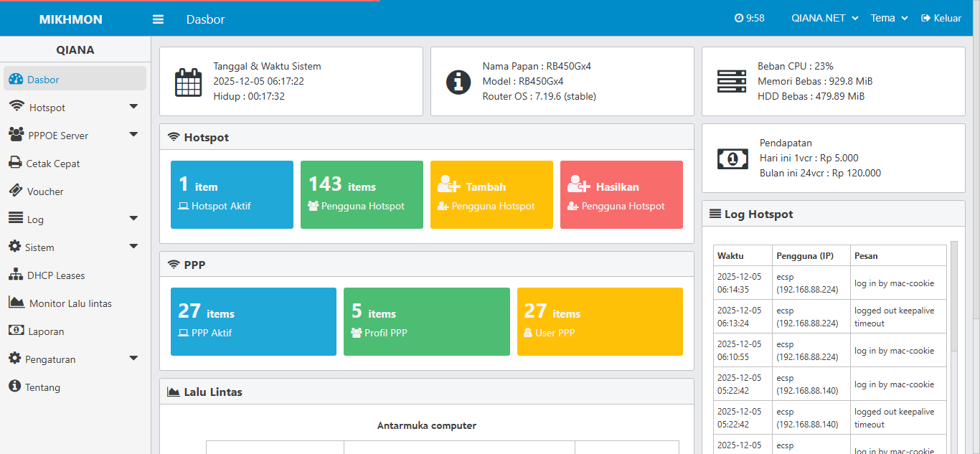Screen dimensions: 980x454
Task: Click the banknote icon on Pendapatan card
Action: tap(732, 158)
